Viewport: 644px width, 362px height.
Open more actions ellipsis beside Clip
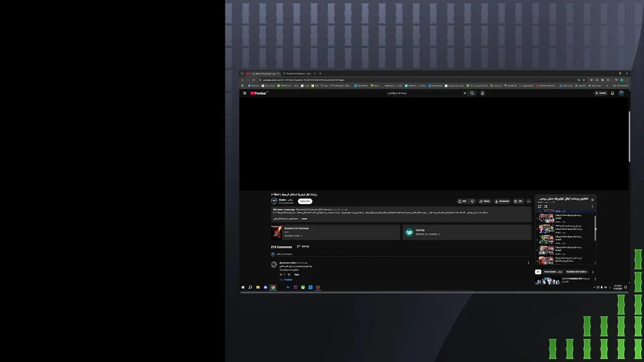(528, 201)
